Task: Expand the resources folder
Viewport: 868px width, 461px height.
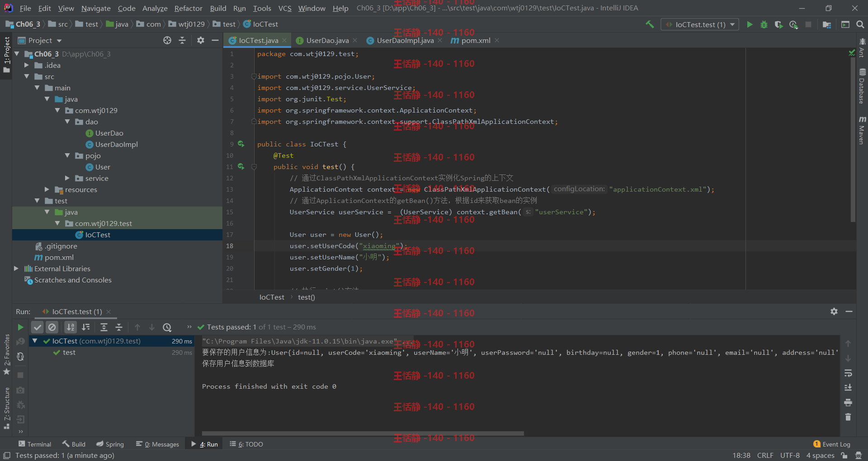Action: (47, 189)
